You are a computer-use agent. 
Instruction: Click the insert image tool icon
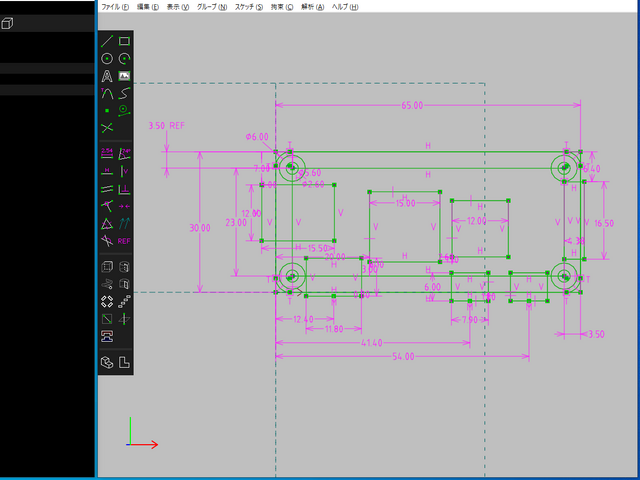pyautogui.click(x=124, y=76)
